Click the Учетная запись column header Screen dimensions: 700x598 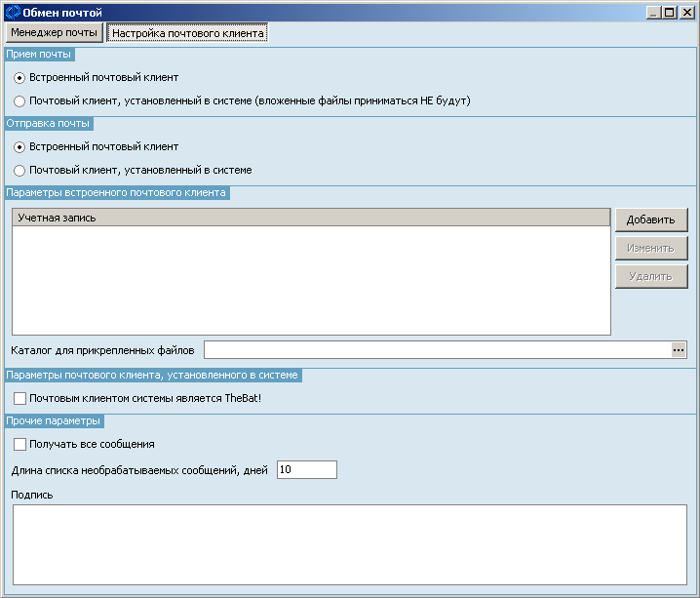(x=311, y=218)
